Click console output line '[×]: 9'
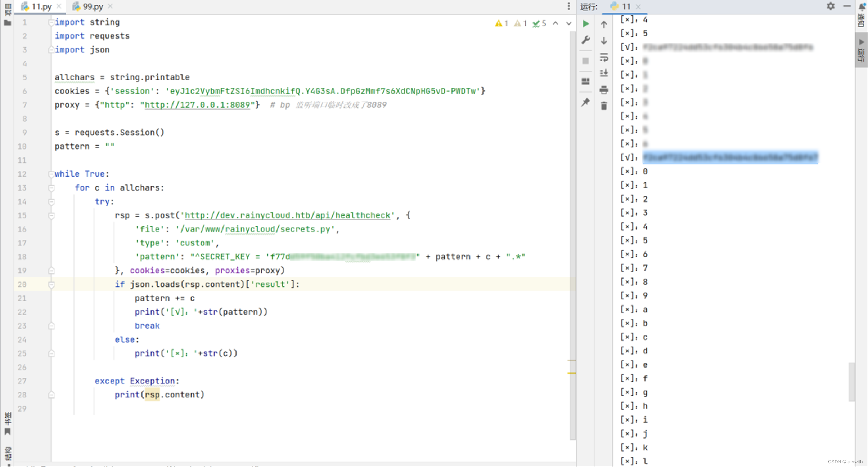 (634, 295)
